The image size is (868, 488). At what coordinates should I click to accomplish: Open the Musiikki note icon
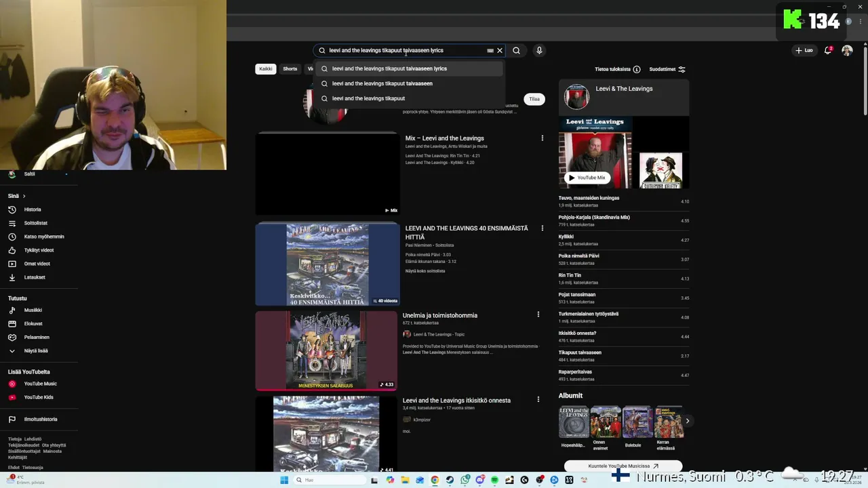pos(12,310)
